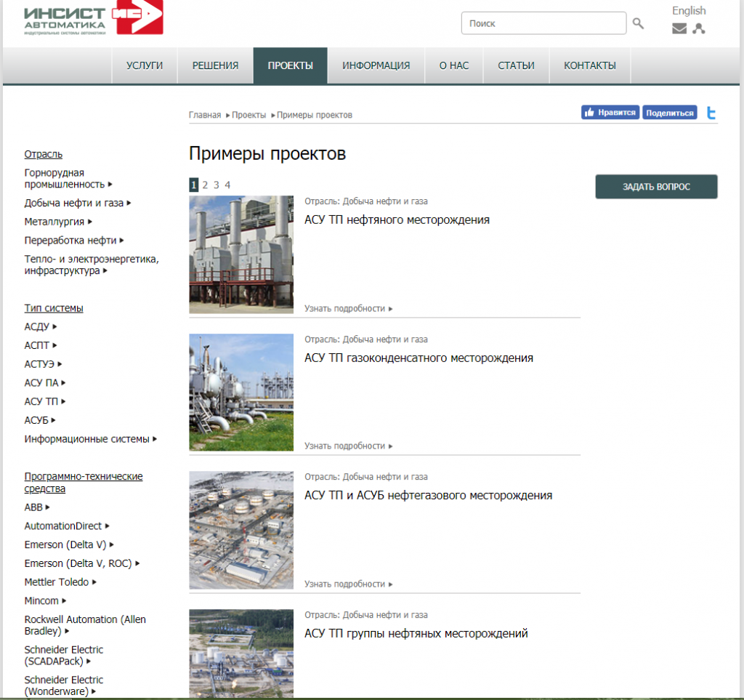
Task: Click the envelope mail icon
Action: click(679, 29)
